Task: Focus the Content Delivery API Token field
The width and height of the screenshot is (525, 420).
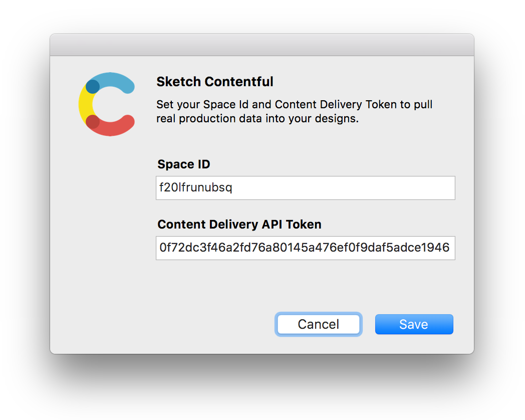Action: pyautogui.click(x=306, y=248)
